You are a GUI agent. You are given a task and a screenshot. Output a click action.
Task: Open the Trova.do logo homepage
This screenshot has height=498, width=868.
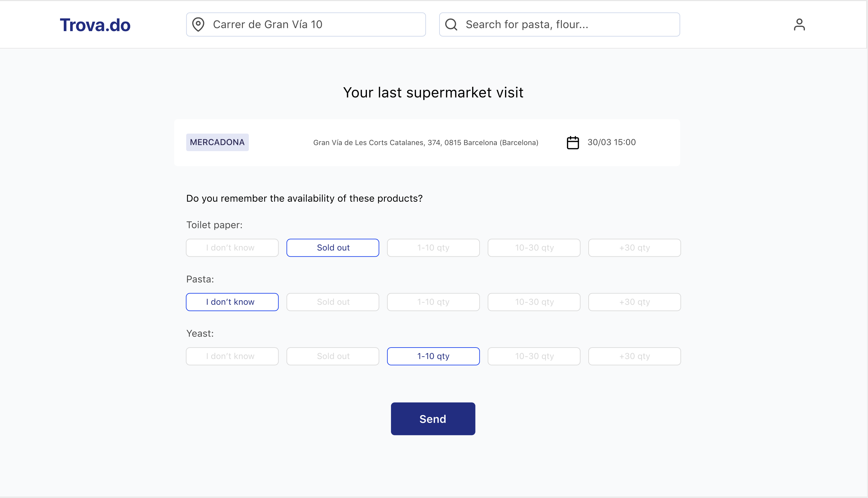95,25
